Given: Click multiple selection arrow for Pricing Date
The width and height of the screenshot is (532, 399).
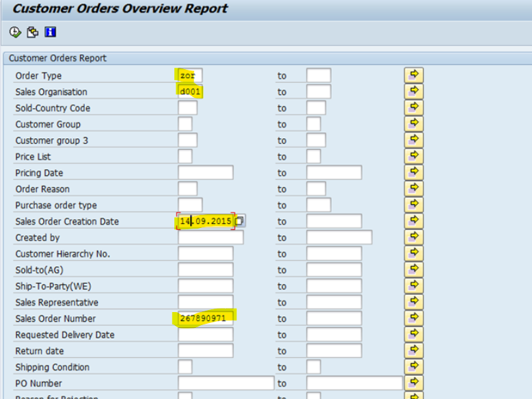Looking at the screenshot, I should point(414,172).
